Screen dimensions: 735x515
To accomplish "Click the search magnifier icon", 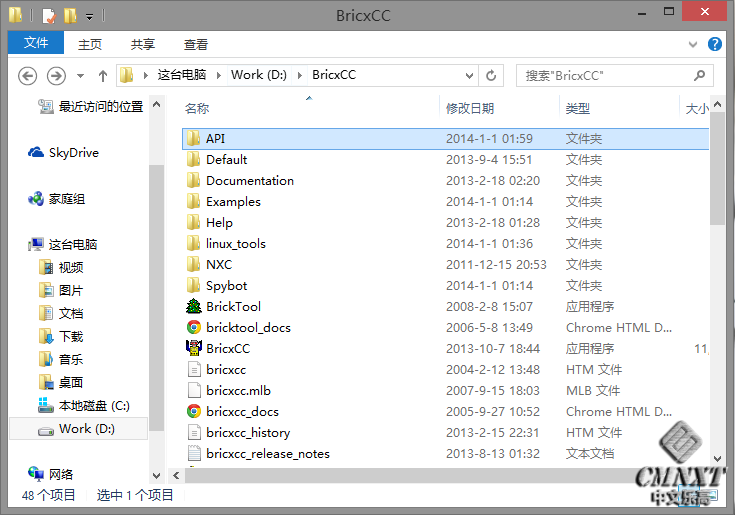I will [699, 75].
